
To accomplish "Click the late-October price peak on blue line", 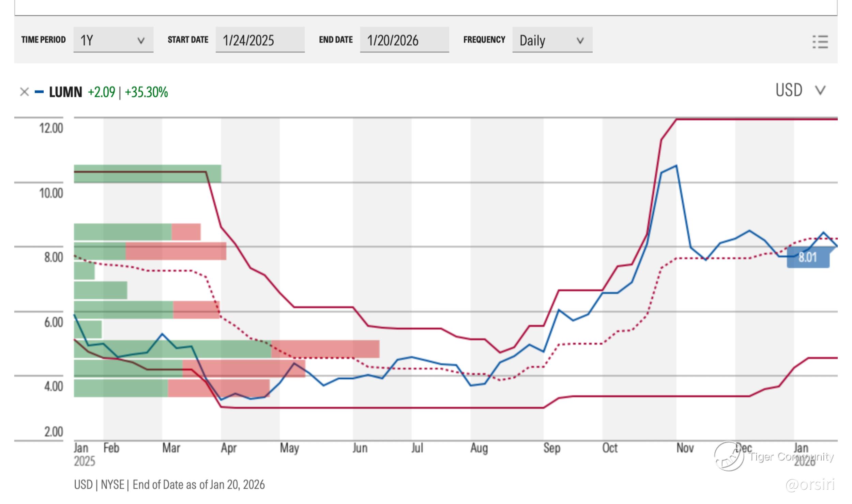I will [x=676, y=166].
